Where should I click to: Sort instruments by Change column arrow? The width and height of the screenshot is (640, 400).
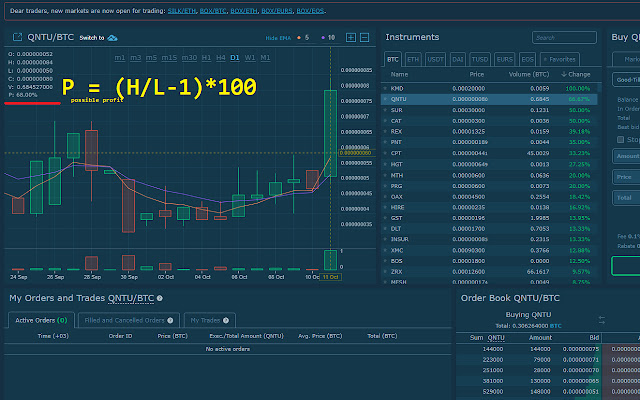(564, 74)
